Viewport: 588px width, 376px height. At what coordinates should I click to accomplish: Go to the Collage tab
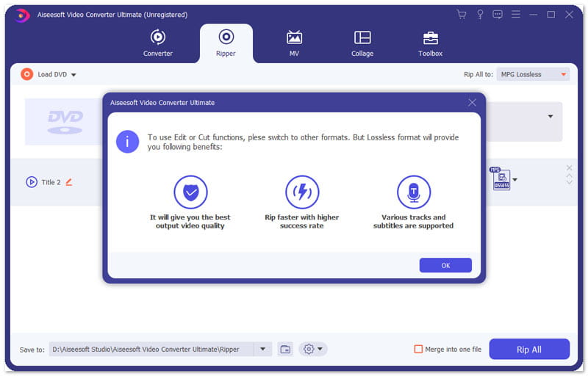coord(362,43)
